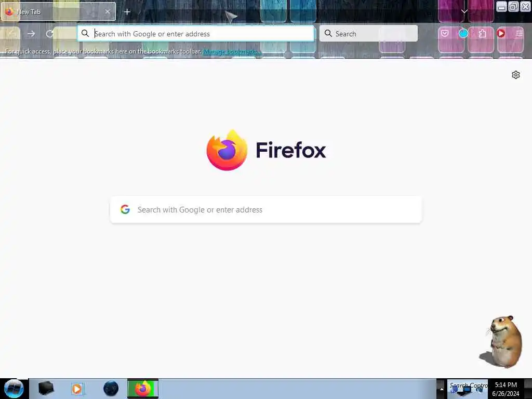
Task: Open the blue account circle icon
Action: [x=463, y=33]
